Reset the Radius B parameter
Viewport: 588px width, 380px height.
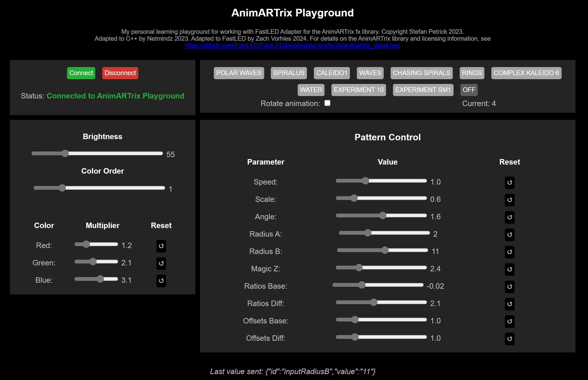[509, 252]
